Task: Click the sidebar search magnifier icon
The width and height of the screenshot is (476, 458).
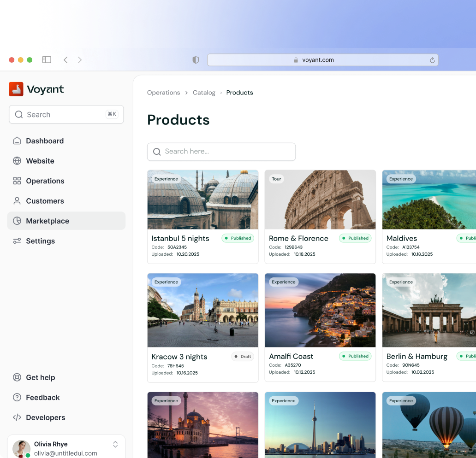Action: 19,114
